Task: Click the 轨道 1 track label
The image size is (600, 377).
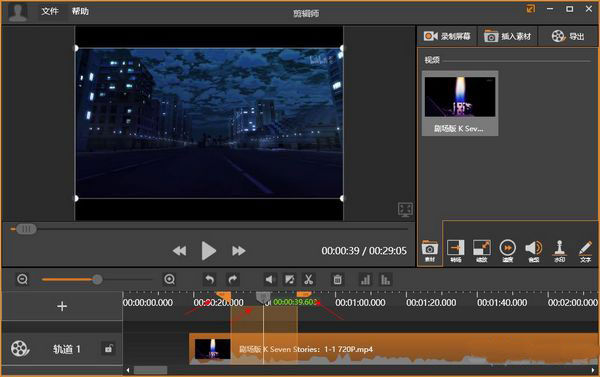Action: click(67, 349)
